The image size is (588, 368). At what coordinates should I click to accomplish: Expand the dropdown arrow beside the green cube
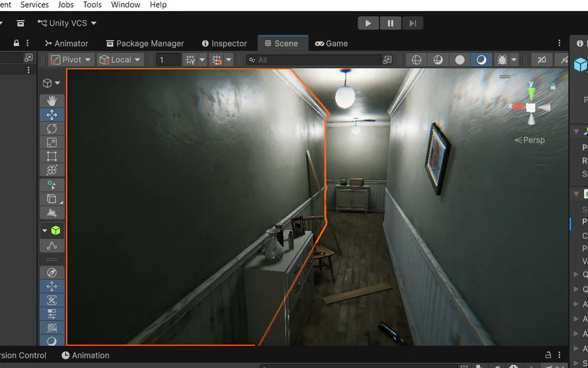pos(44,231)
